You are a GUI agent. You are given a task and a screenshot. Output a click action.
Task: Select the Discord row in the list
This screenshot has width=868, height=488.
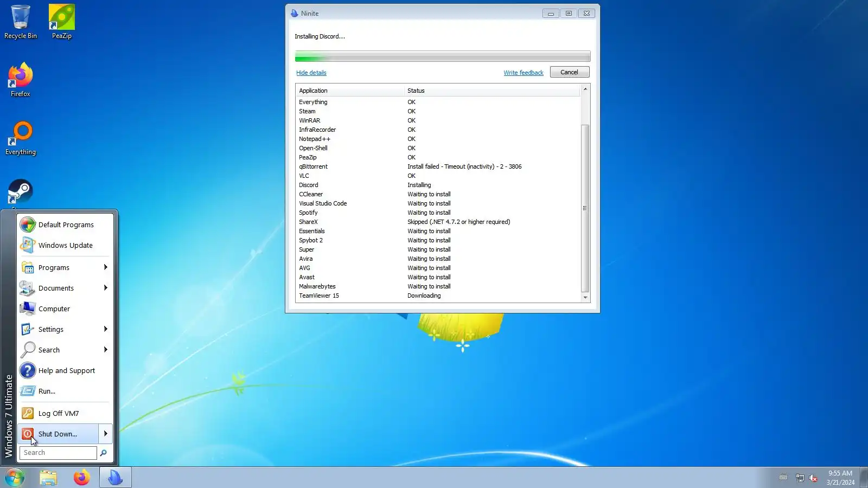438,185
